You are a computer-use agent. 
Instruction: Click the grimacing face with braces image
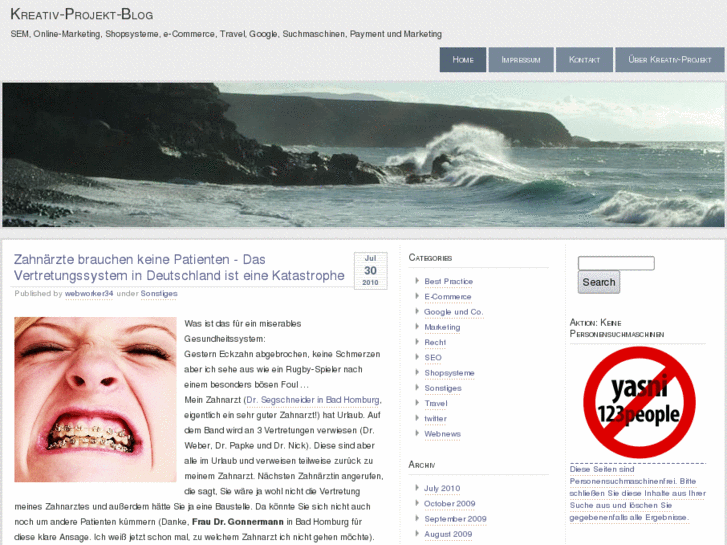(96, 399)
